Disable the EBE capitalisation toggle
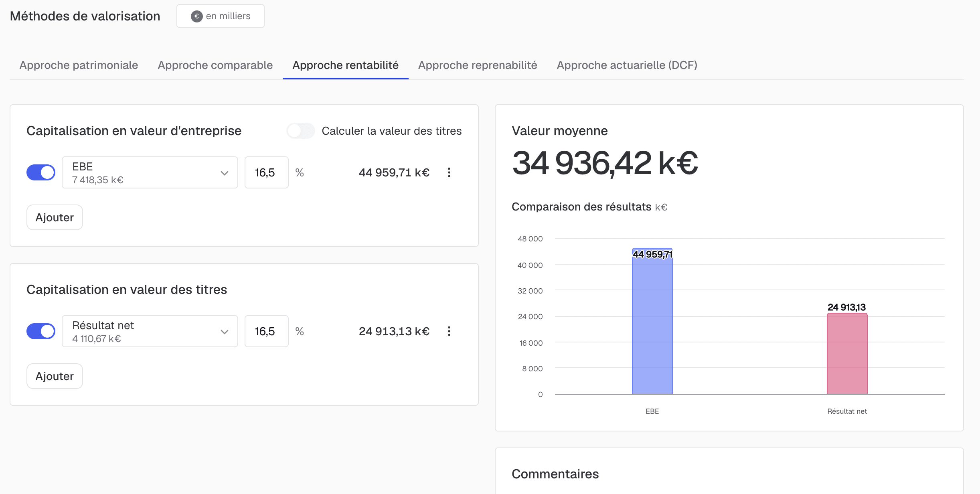The height and width of the screenshot is (494, 980). [41, 172]
